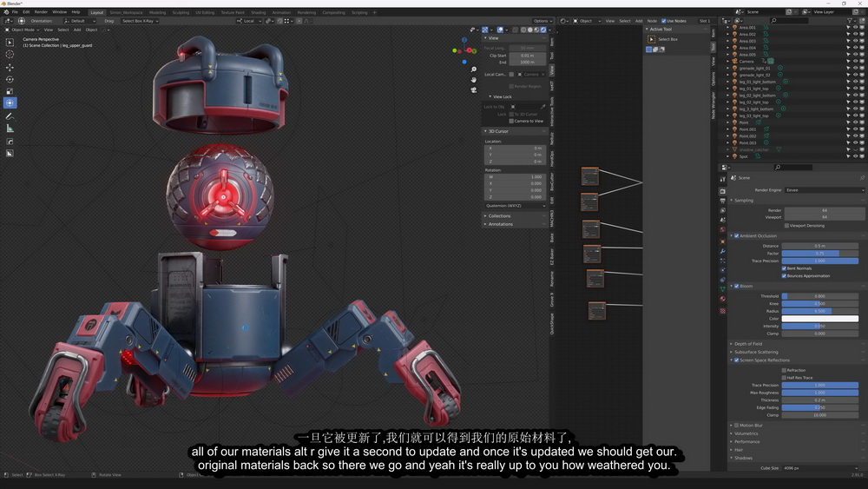The height and width of the screenshot is (489, 868).
Task: Select the Measure tool
Action: 10,129
